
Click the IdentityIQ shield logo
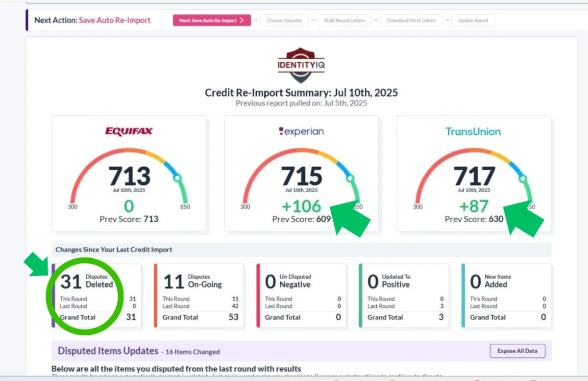301,65
